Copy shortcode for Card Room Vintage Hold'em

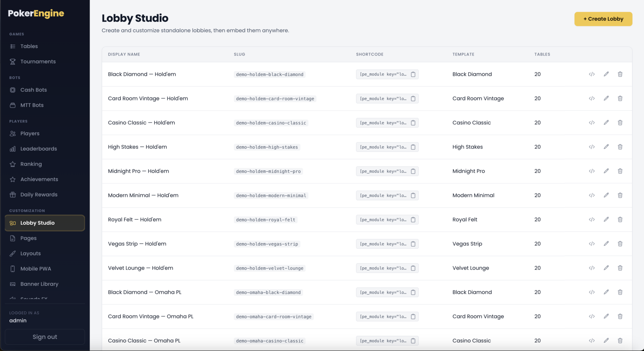pyautogui.click(x=413, y=99)
